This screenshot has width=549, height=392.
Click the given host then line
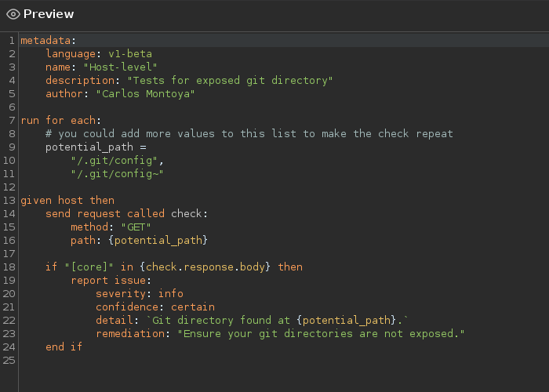(x=67, y=201)
